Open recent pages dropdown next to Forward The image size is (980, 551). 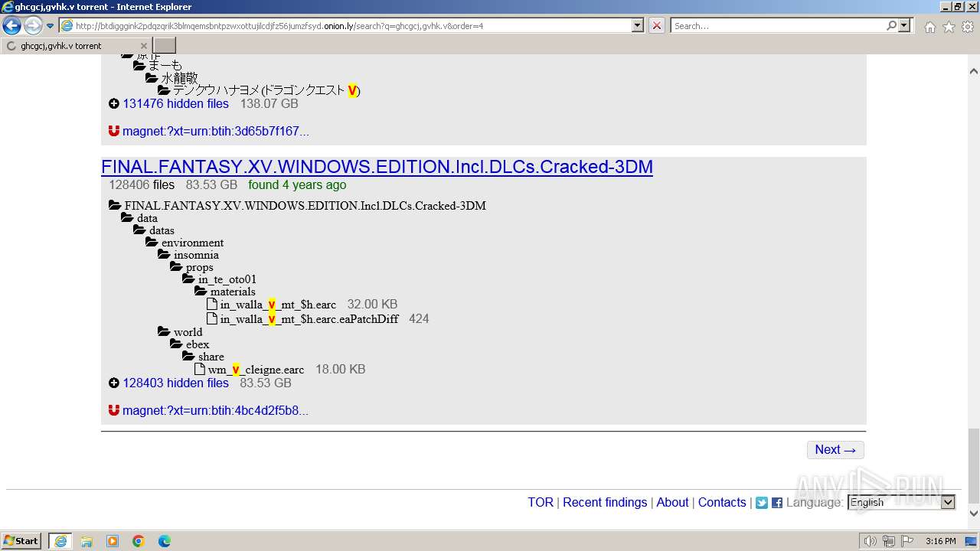[51, 26]
